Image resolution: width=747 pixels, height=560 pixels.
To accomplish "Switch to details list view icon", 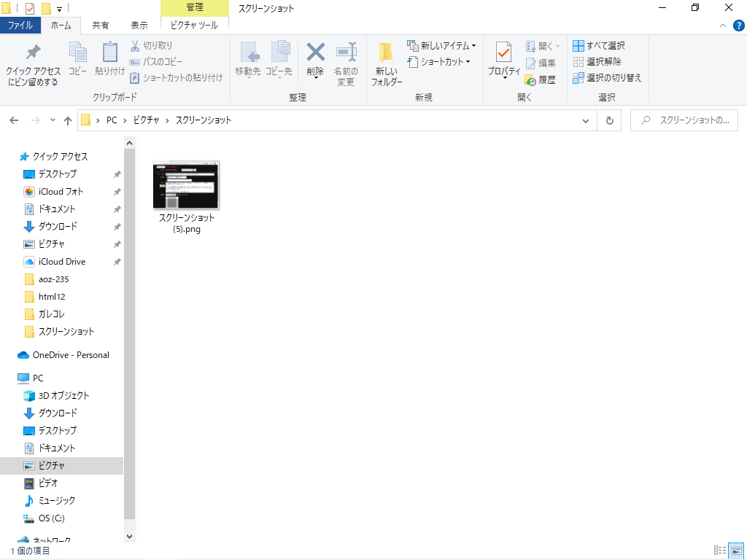I will click(x=719, y=551).
